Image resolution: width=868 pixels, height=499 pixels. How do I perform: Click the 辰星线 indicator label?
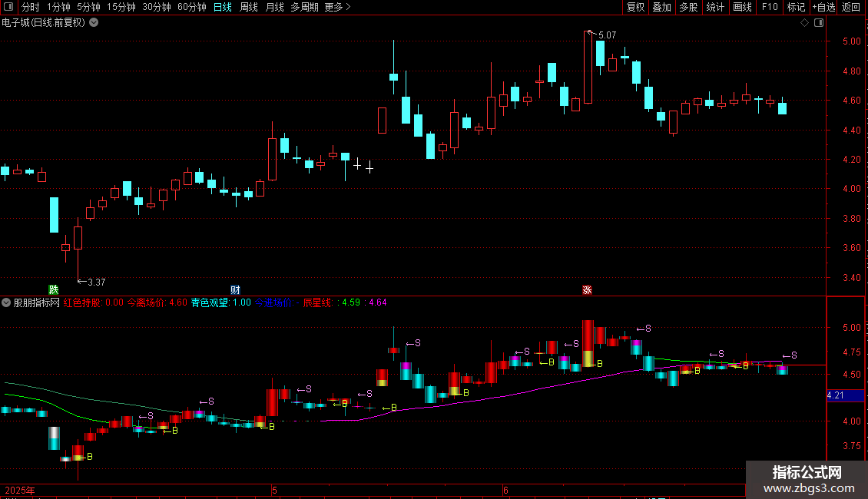pyautogui.click(x=318, y=302)
